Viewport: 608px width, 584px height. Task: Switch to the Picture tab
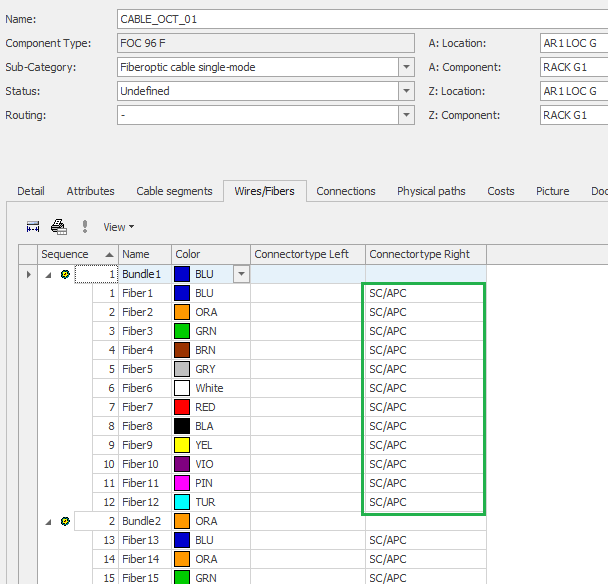click(x=553, y=191)
